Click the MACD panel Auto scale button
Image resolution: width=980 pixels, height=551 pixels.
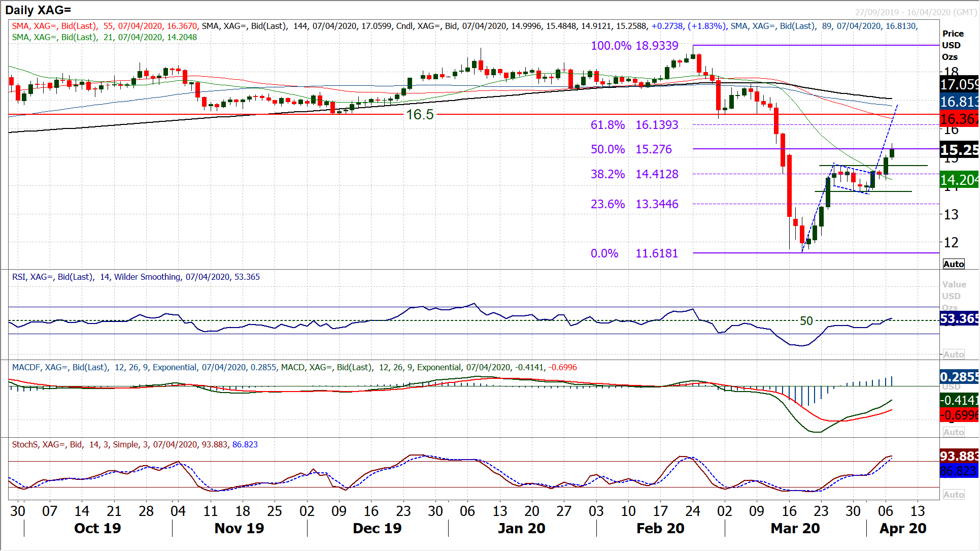954,432
